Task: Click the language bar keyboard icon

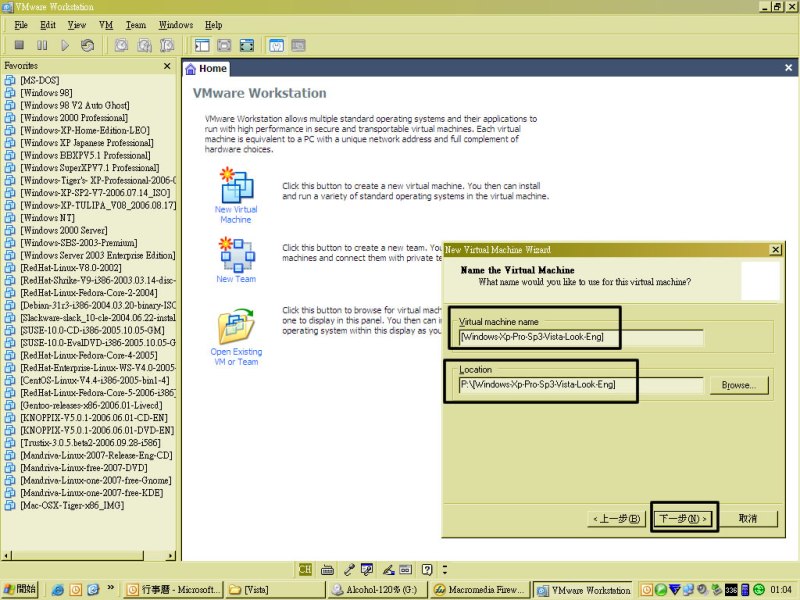Action: (x=328, y=570)
